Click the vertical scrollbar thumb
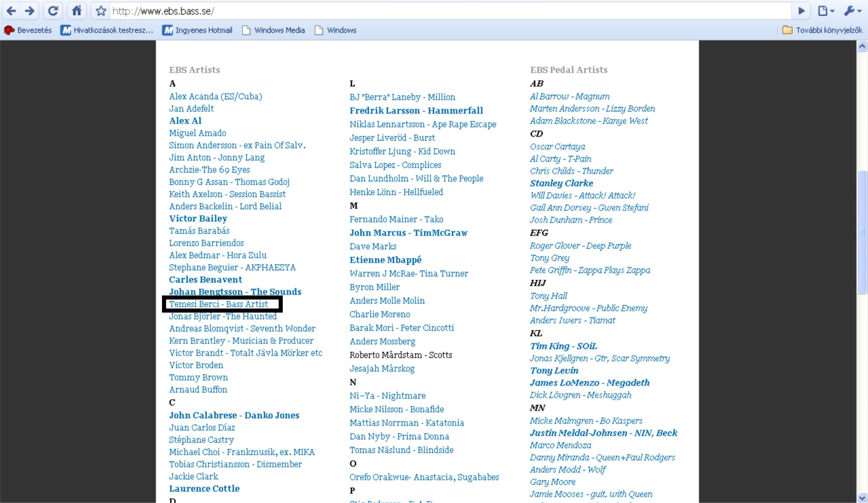868x503 pixels. coord(862,232)
